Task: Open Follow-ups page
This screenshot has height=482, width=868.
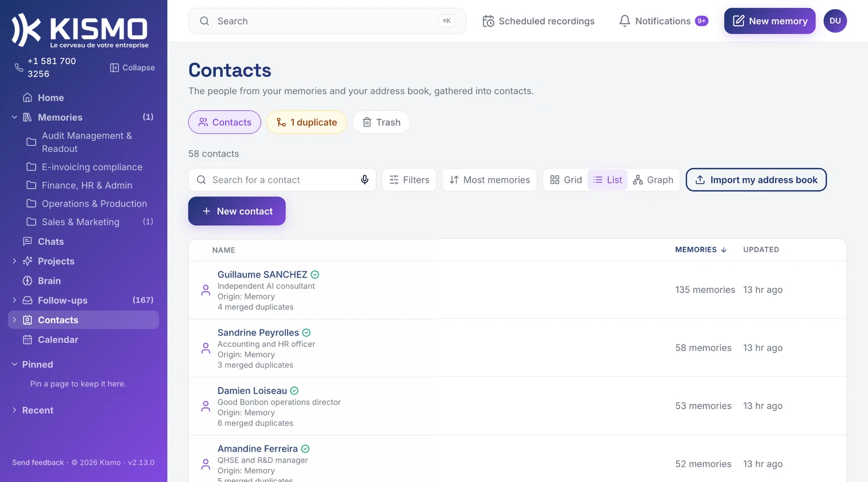Action: [x=62, y=300]
